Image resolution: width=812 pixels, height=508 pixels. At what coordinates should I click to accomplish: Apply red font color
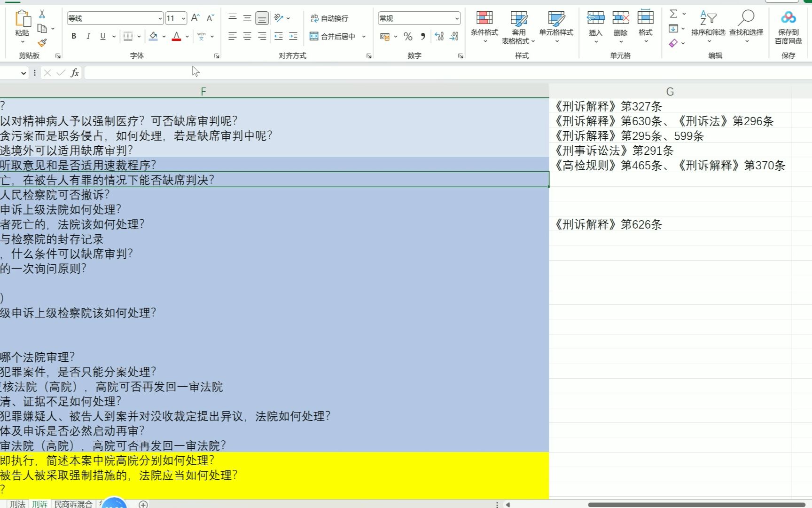click(x=177, y=36)
